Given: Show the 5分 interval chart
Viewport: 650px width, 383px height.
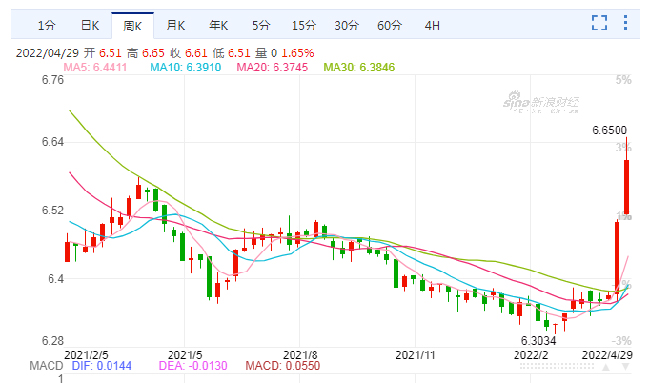Looking at the screenshot, I should [261, 26].
